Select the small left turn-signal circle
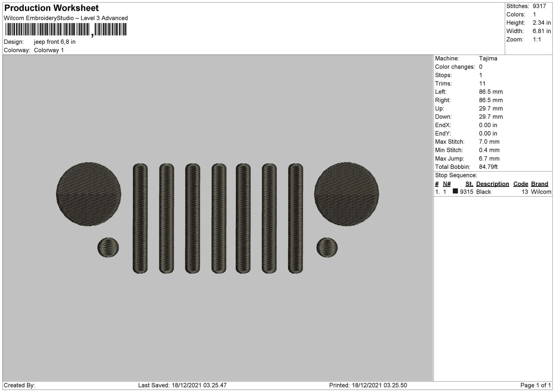Screen dimensions: 555x392 (x=108, y=247)
